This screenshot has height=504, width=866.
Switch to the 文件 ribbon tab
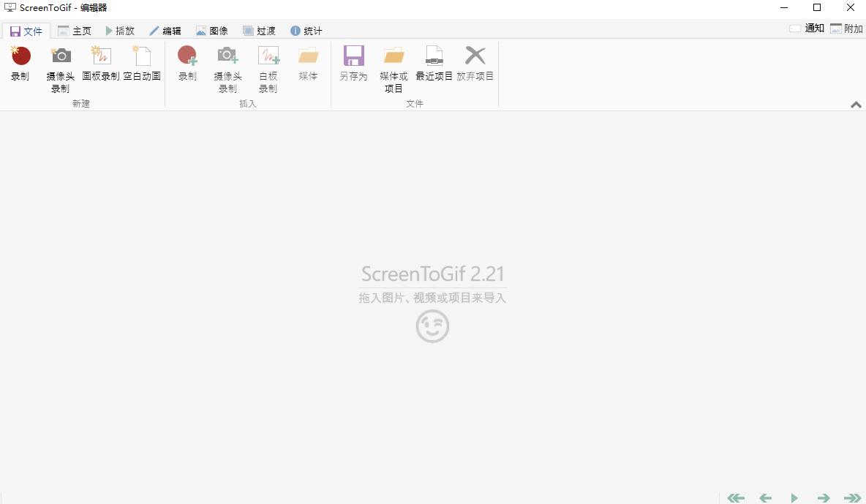[26, 31]
